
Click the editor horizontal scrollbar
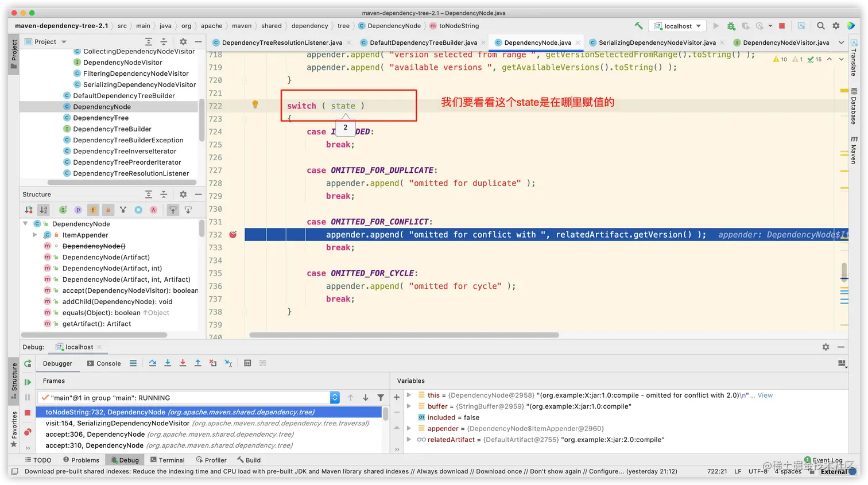tap(404, 335)
